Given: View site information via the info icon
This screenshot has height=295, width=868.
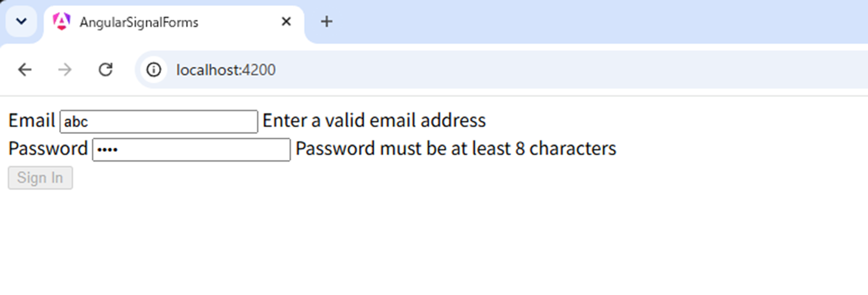Looking at the screenshot, I should pos(154,70).
